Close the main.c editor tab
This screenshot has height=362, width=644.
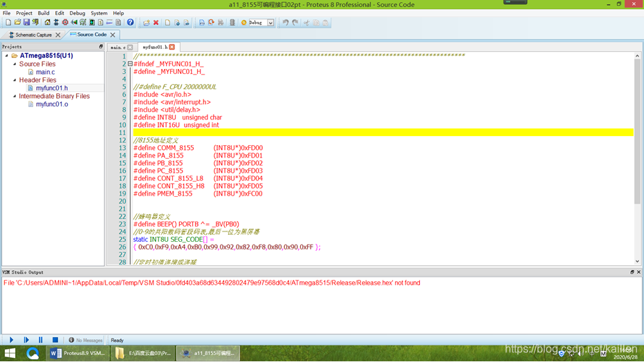[130, 47]
